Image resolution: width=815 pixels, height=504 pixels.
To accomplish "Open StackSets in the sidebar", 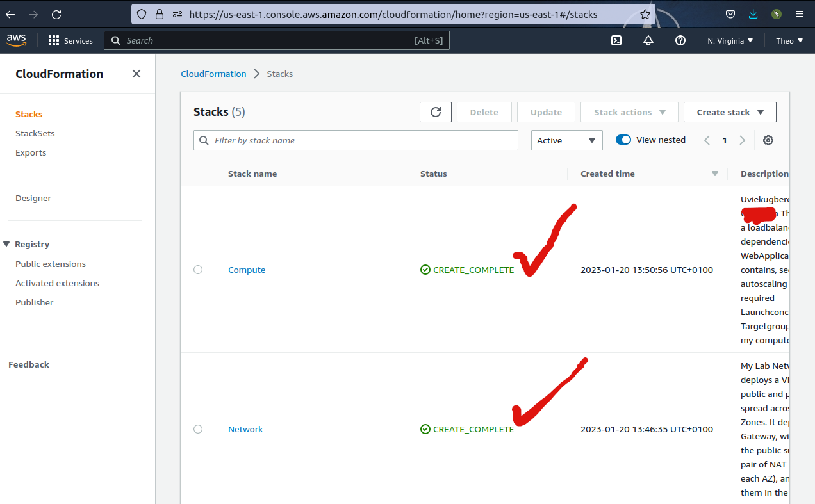I will click(35, 133).
